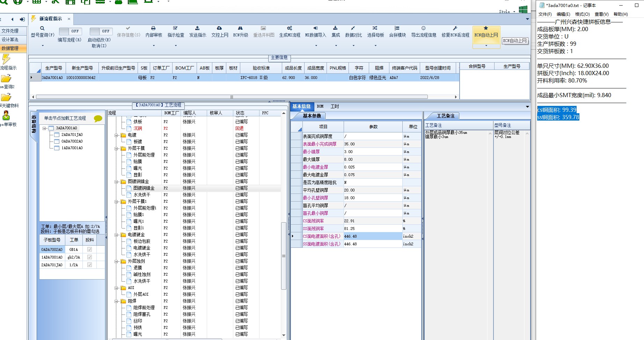This screenshot has height=340, width=644.
Task: Click the 修复ECN丢流程 wrench icon
Action: click(x=455, y=28)
